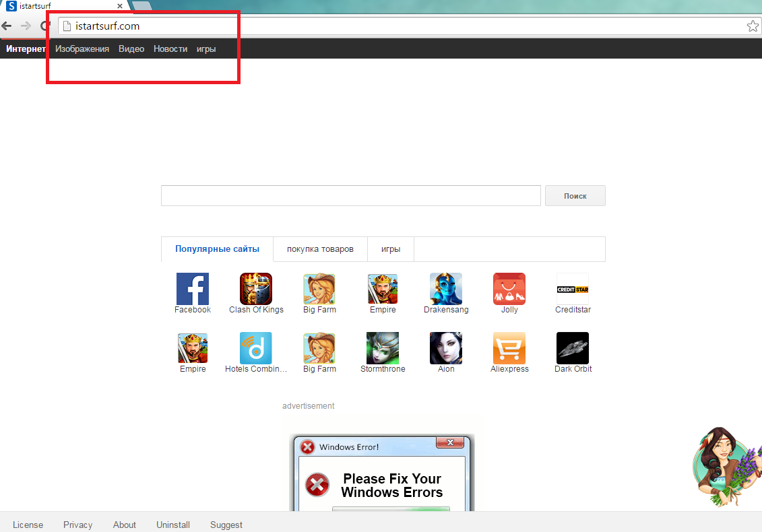Open the Clash Of Kings game icon
This screenshot has width=762, height=532.
(255, 289)
